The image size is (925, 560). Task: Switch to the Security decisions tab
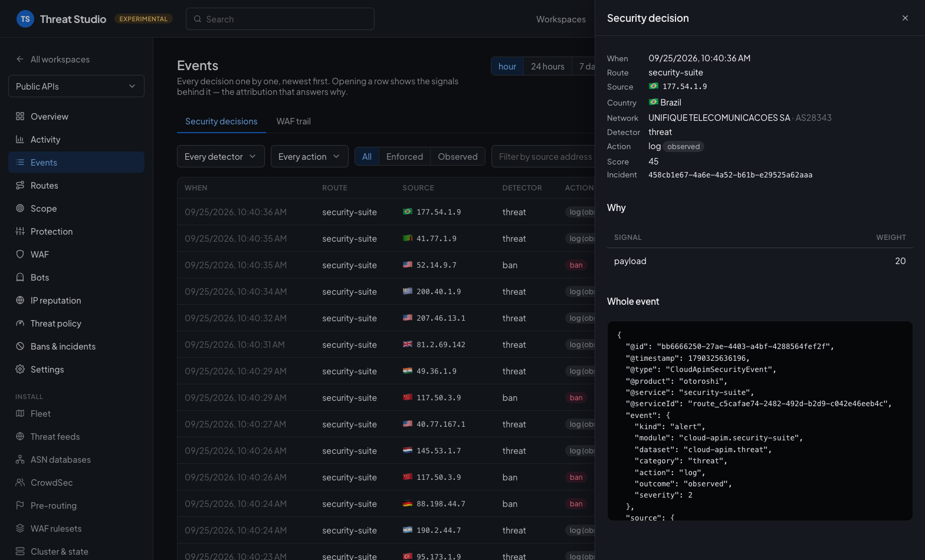[221, 121]
